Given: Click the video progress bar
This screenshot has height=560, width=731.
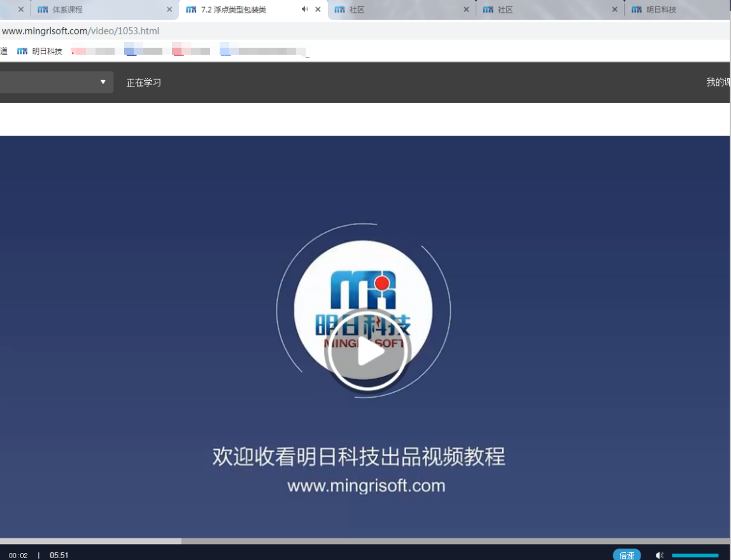Looking at the screenshot, I should click(365, 542).
